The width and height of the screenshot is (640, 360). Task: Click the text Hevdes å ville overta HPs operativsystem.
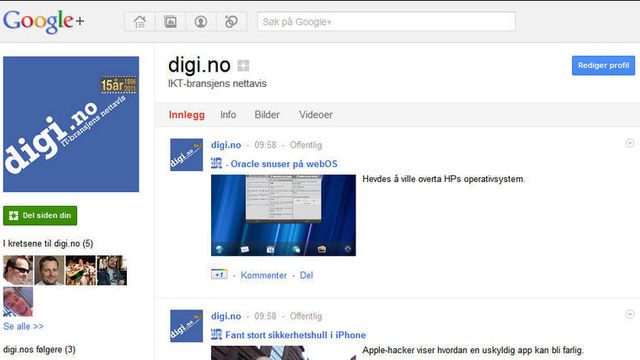(x=444, y=179)
